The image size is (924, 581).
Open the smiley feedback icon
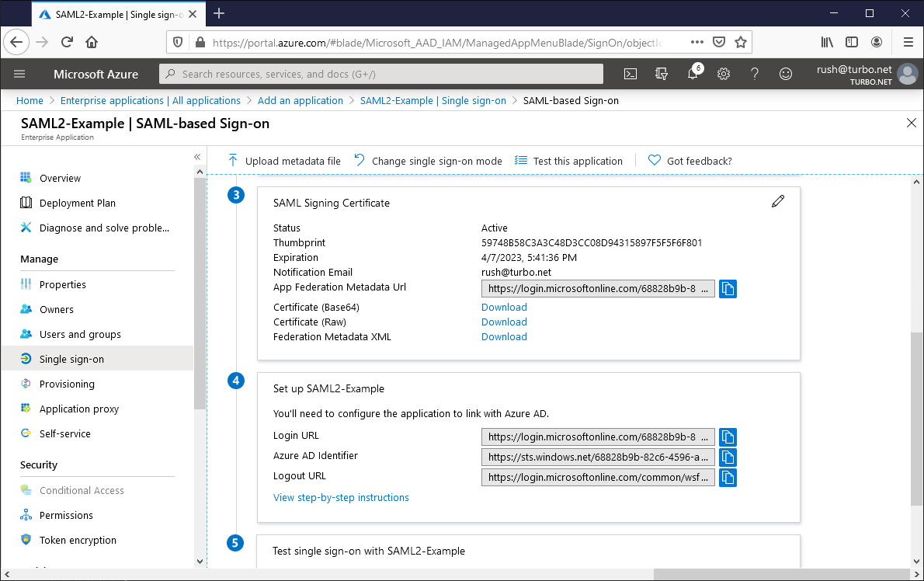pos(785,74)
